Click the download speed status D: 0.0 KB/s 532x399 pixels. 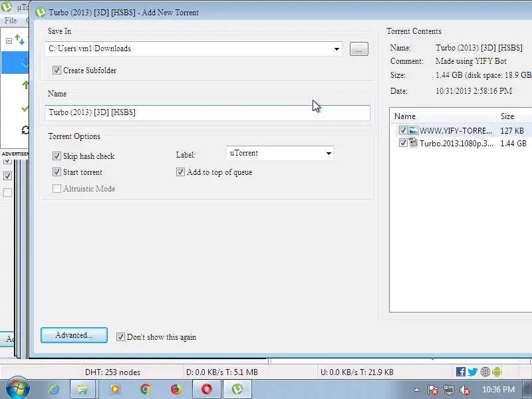[x=222, y=372]
